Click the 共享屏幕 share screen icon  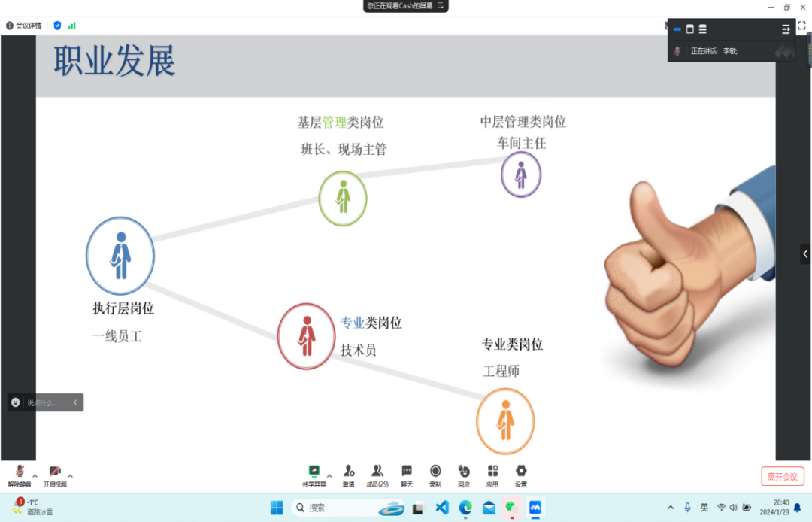pyautogui.click(x=314, y=473)
